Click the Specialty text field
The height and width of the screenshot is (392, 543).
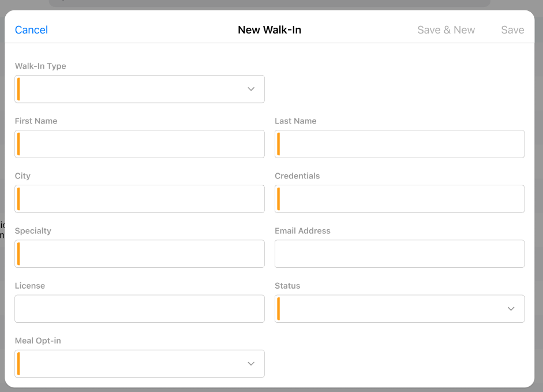140,253
